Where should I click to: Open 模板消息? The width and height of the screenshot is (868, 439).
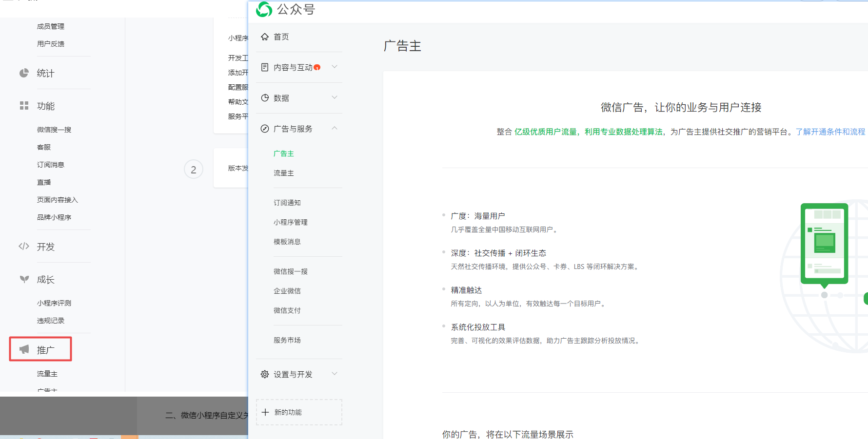(x=287, y=242)
